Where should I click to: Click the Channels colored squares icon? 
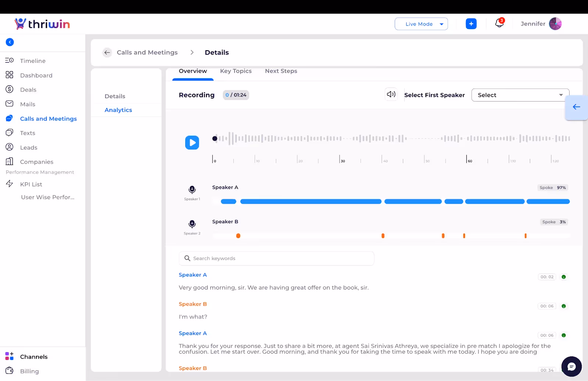[x=10, y=356]
